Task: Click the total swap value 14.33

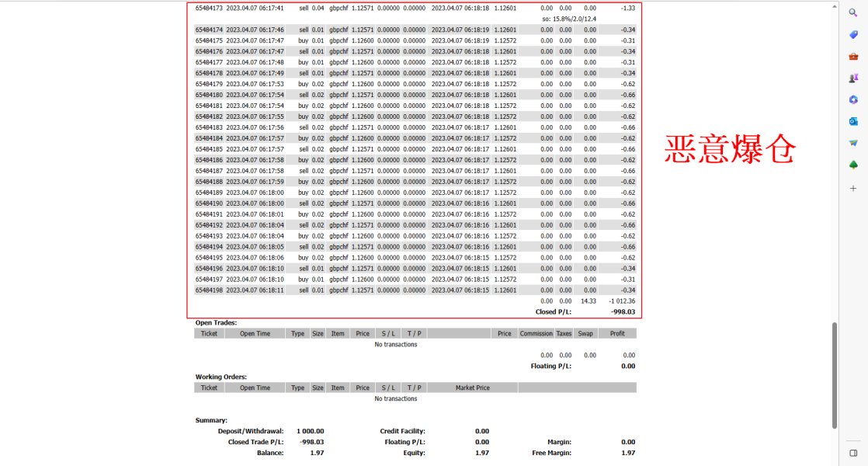Action: tap(588, 301)
